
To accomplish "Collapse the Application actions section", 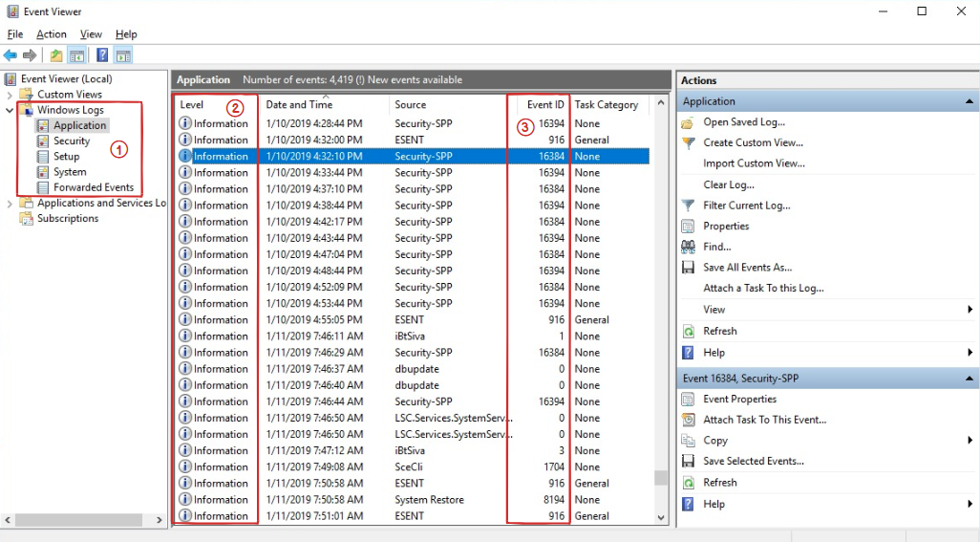I will (x=969, y=101).
